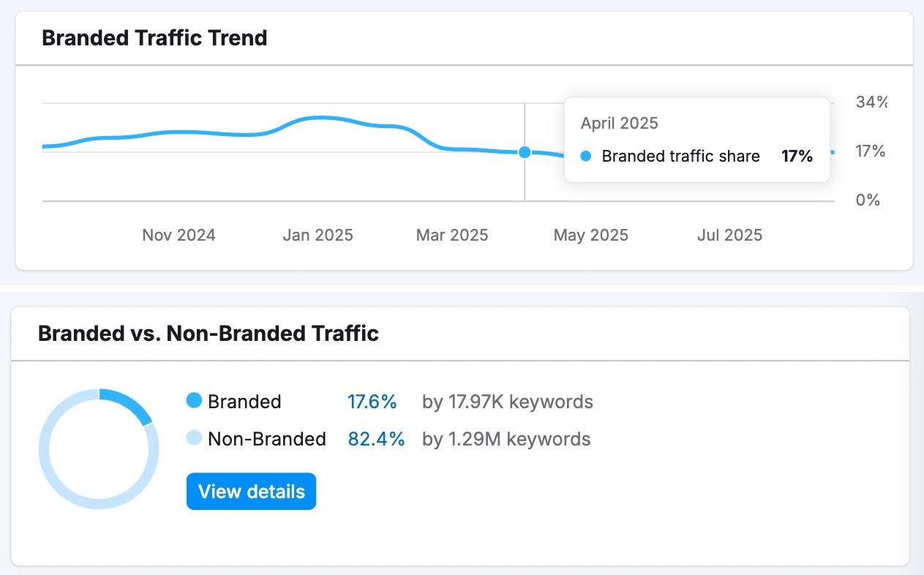Click the Non-Branded legend color dot
The width and height of the screenshot is (924, 575).
click(194, 438)
